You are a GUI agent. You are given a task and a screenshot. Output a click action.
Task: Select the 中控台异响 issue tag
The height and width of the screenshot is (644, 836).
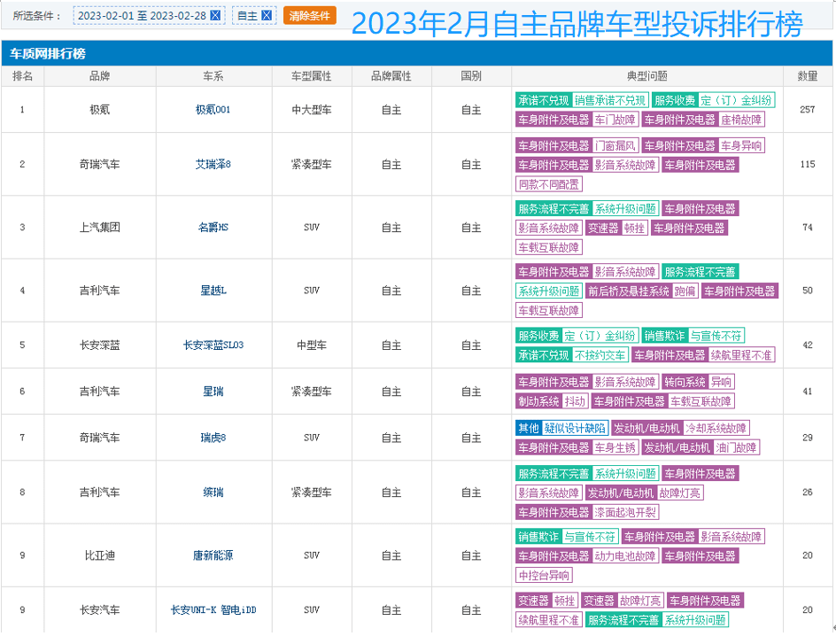[x=544, y=575]
